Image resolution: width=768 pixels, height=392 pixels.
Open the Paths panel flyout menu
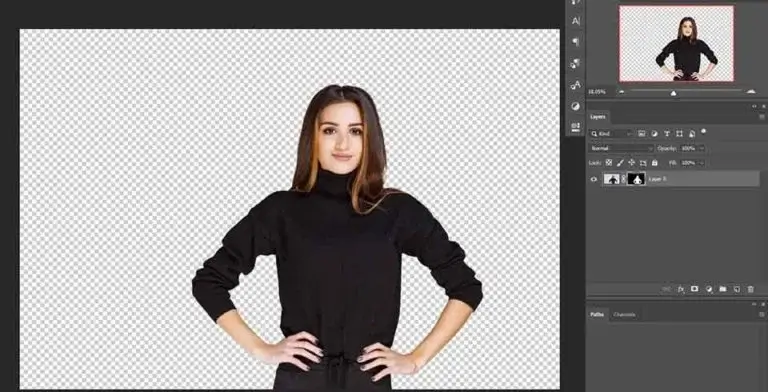(x=762, y=315)
